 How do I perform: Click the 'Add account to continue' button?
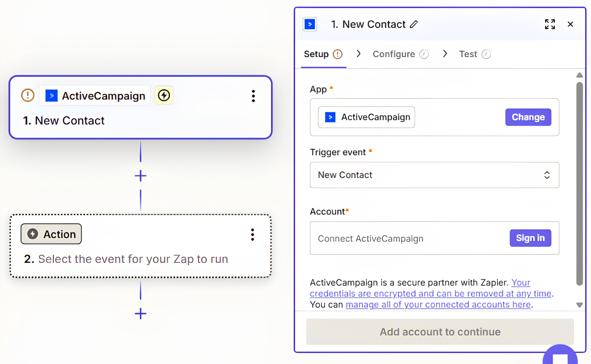440,332
